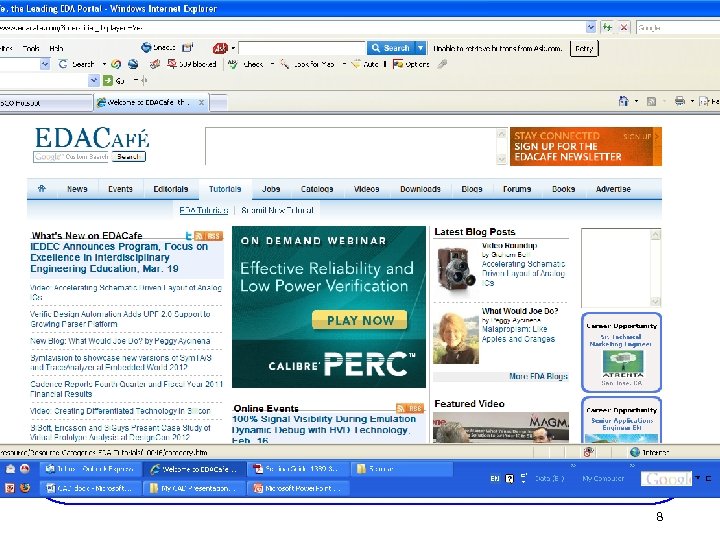Image resolution: width=720 pixels, height=540 pixels.
Task: Open the Google toolbar Options
Action: click(411, 64)
